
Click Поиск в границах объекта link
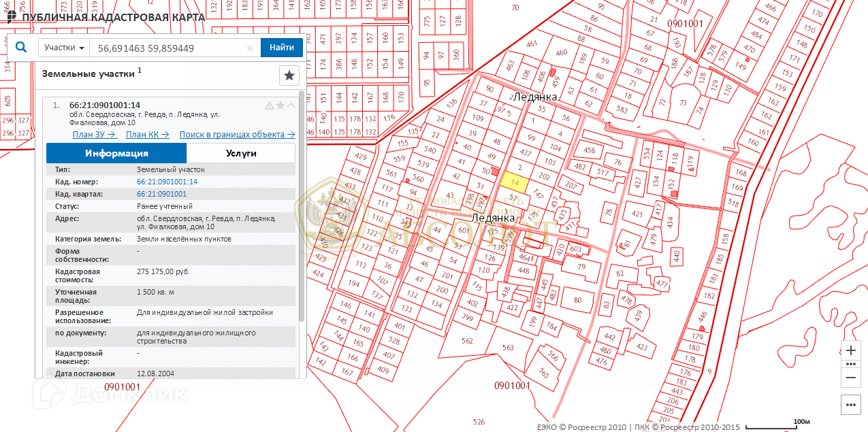(237, 135)
